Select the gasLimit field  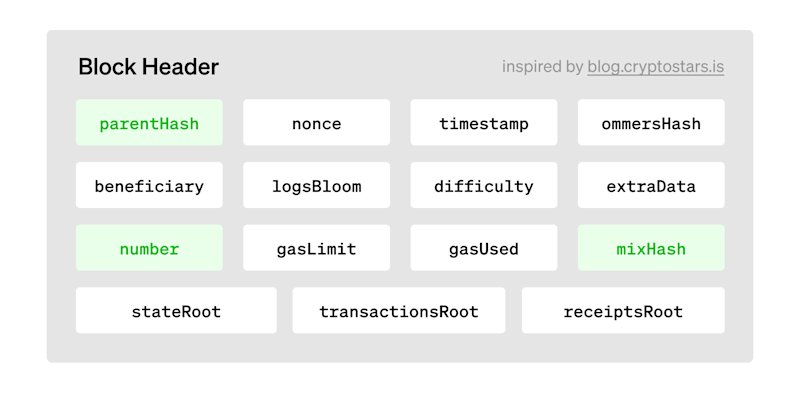tap(316, 248)
